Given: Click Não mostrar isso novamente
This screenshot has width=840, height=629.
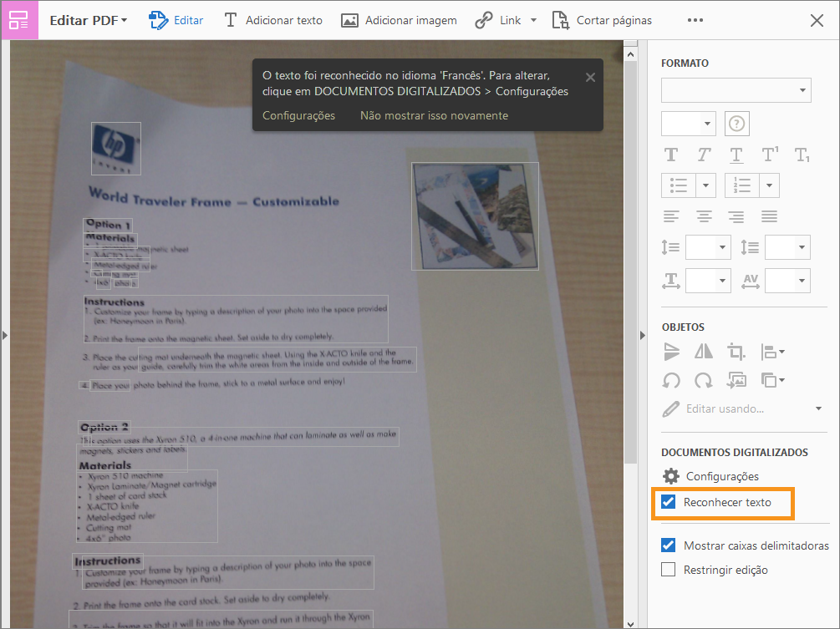Looking at the screenshot, I should click(x=434, y=115).
